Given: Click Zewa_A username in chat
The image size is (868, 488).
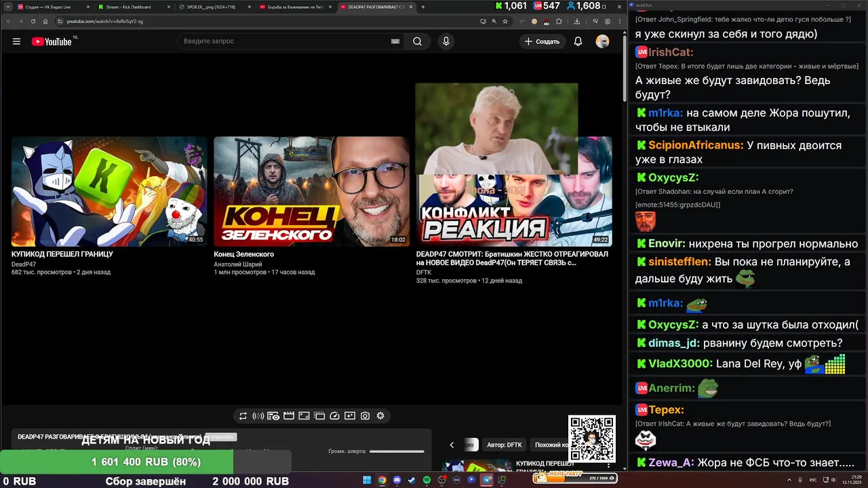Looking at the screenshot, I should click(x=671, y=462).
